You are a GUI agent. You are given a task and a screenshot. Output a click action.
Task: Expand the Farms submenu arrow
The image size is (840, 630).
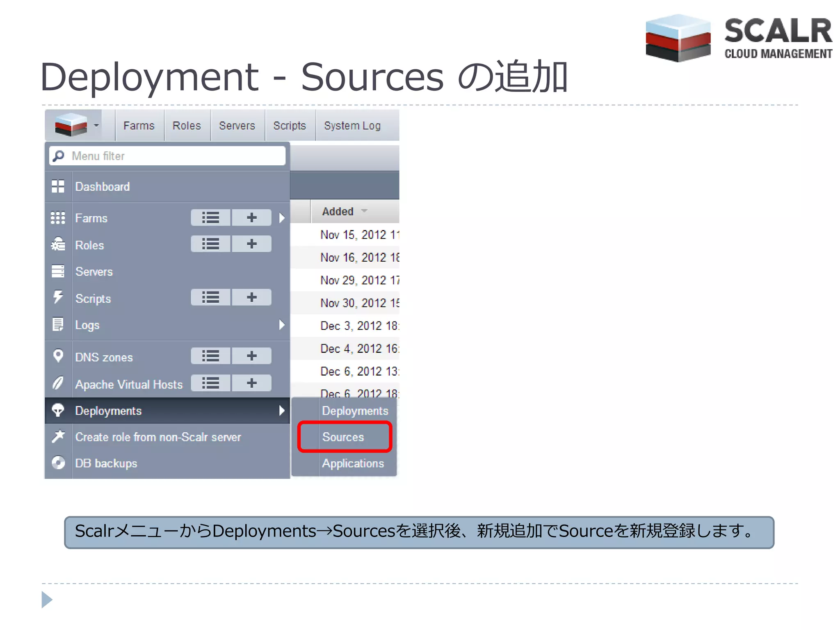pos(282,217)
